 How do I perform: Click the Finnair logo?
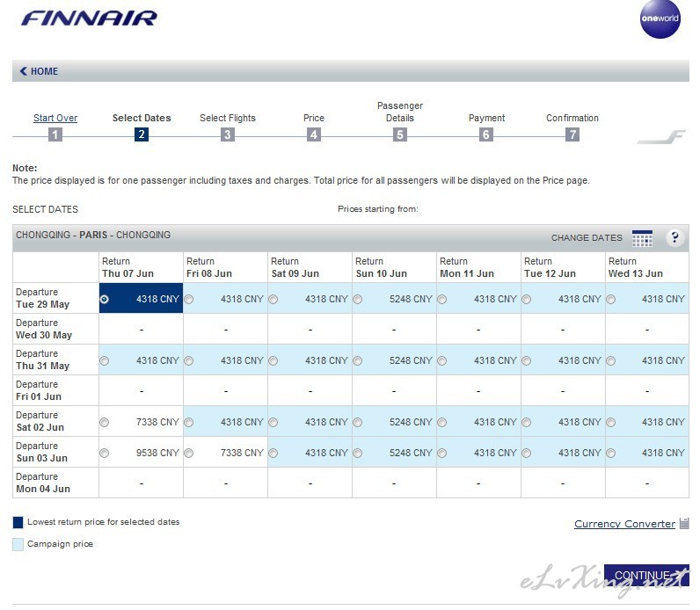89,18
